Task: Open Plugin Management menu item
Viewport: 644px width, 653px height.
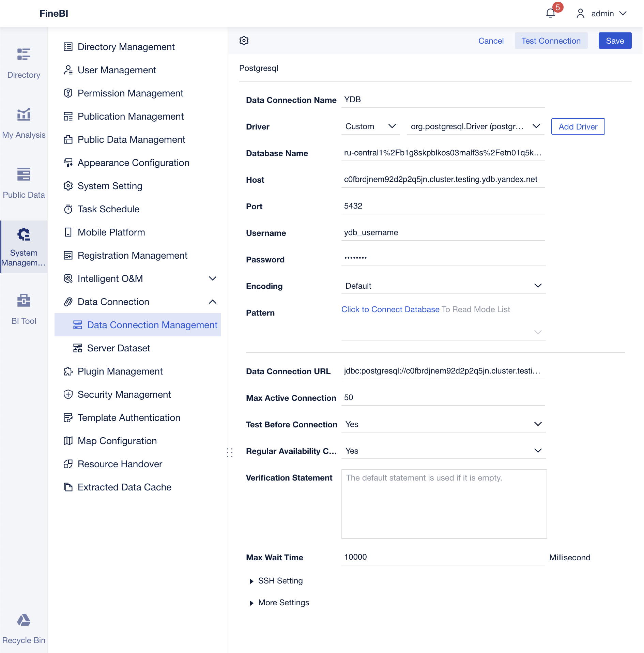Action: (120, 371)
